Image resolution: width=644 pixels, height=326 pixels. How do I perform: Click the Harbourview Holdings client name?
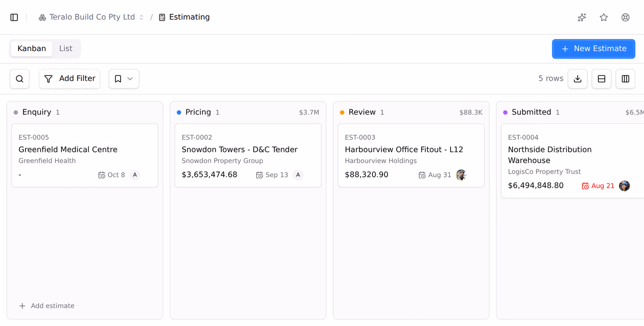coord(381,161)
